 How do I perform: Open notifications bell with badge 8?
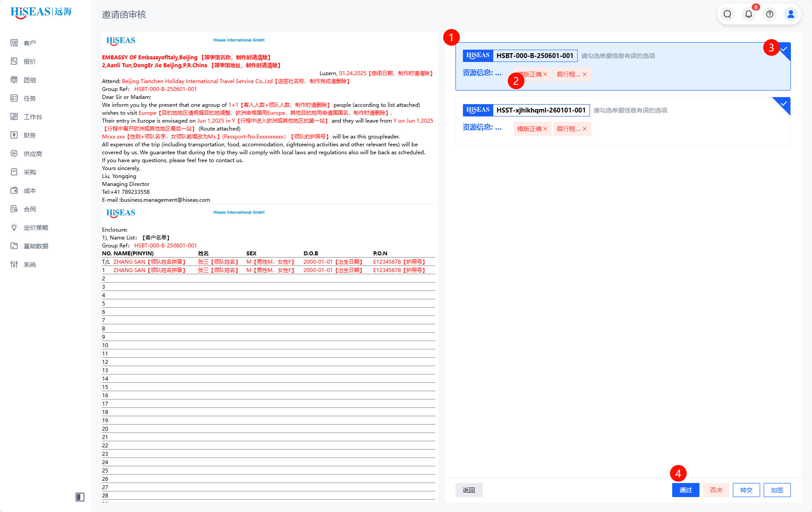coord(749,14)
